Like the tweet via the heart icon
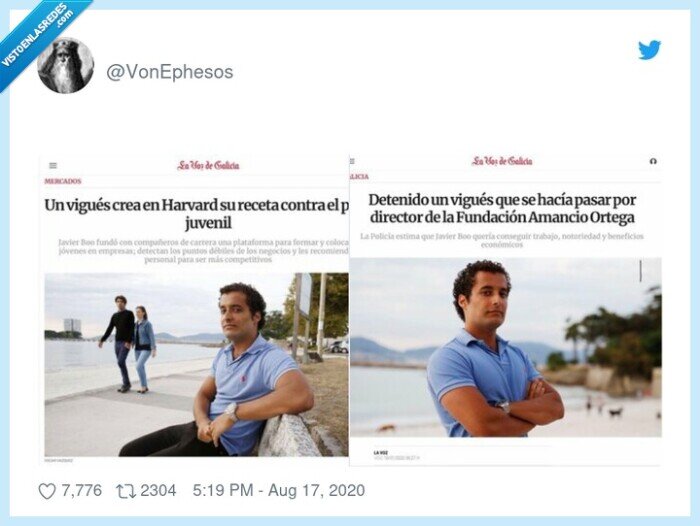Viewport: 700px width, 526px height. pyautogui.click(x=47, y=491)
